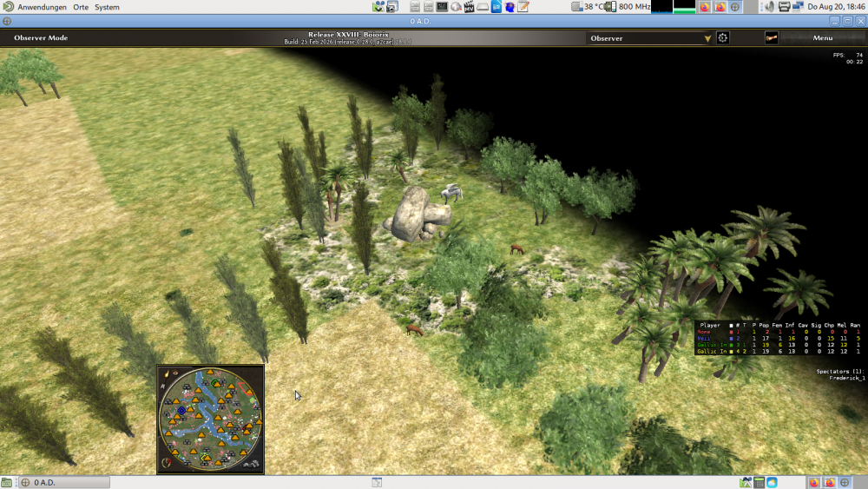Click the FPS counter readout
The height and width of the screenshot is (489, 868).
coord(847,55)
